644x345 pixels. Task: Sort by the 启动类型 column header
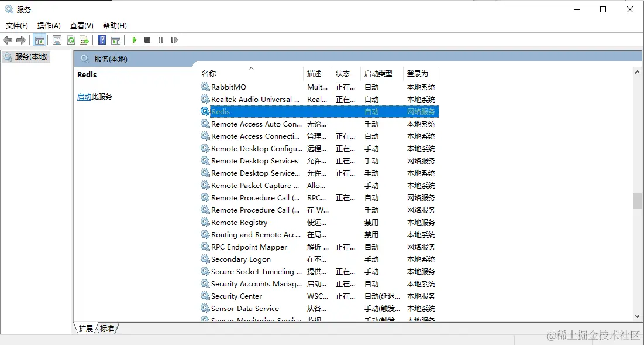click(382, 74)
